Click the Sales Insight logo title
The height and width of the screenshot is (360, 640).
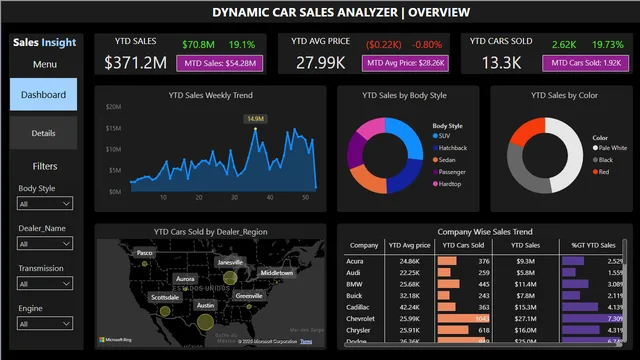point(44,42)
